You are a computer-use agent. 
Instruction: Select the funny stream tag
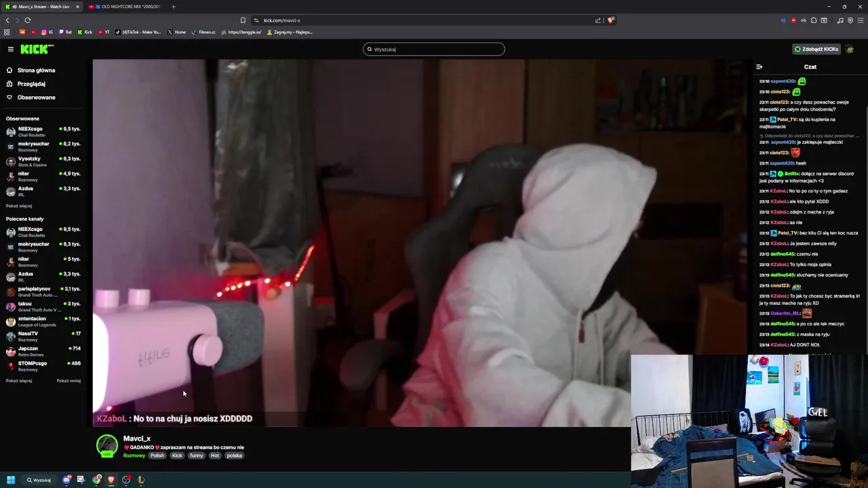click(196, 455)
